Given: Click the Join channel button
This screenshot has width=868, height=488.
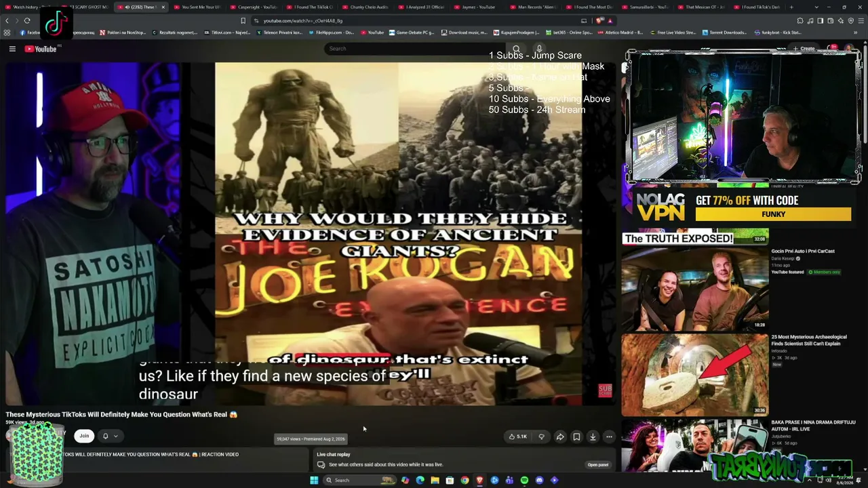Looking at the screenshot, I should pyautogui.click(x=84, y=436).
